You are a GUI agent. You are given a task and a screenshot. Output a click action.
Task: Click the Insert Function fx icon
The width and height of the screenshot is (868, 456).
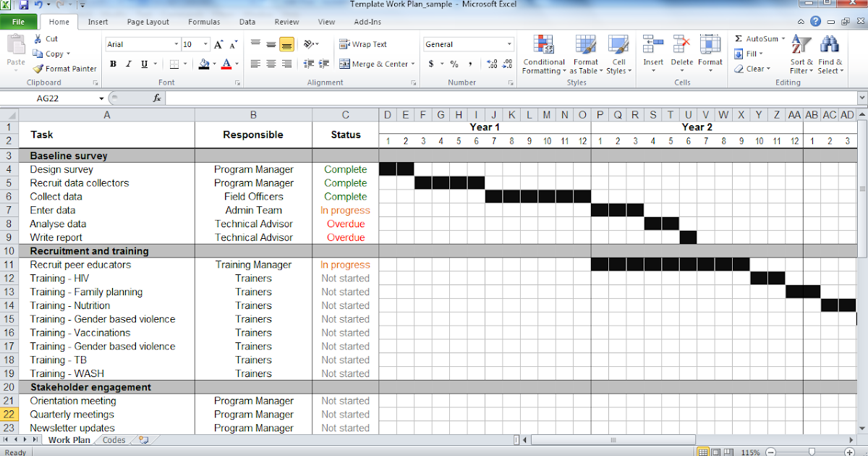(157, 98)
